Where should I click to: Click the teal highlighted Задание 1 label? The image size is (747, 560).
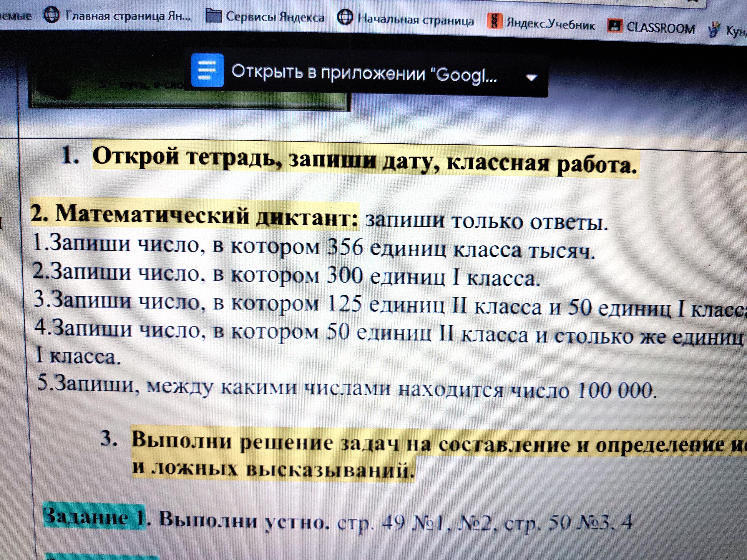click(94, 517)
